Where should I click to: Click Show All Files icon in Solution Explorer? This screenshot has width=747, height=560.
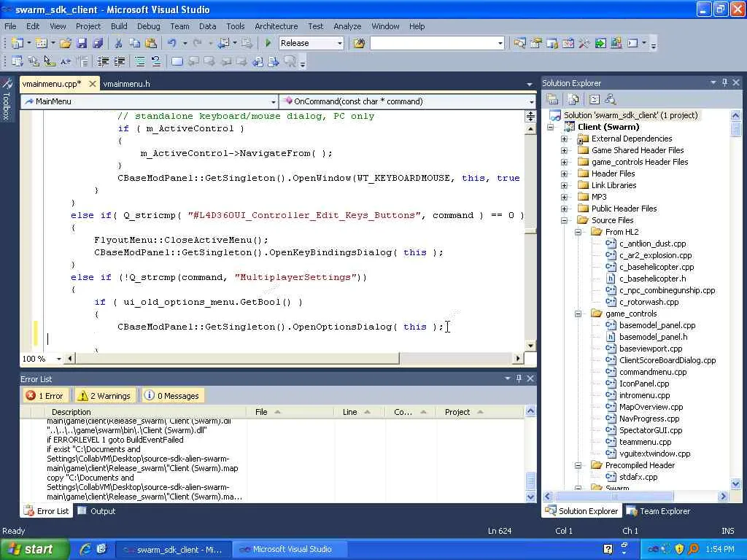573,99
